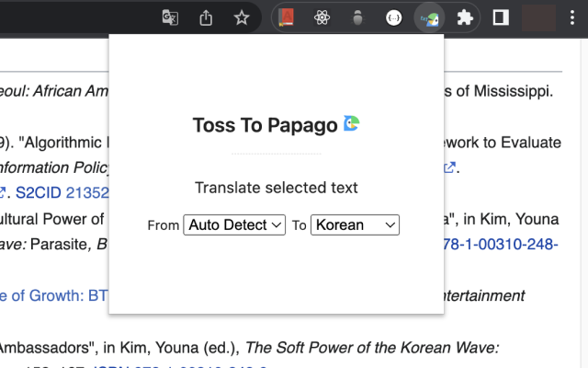Open the Extensions puzzle piece menu

465,17
